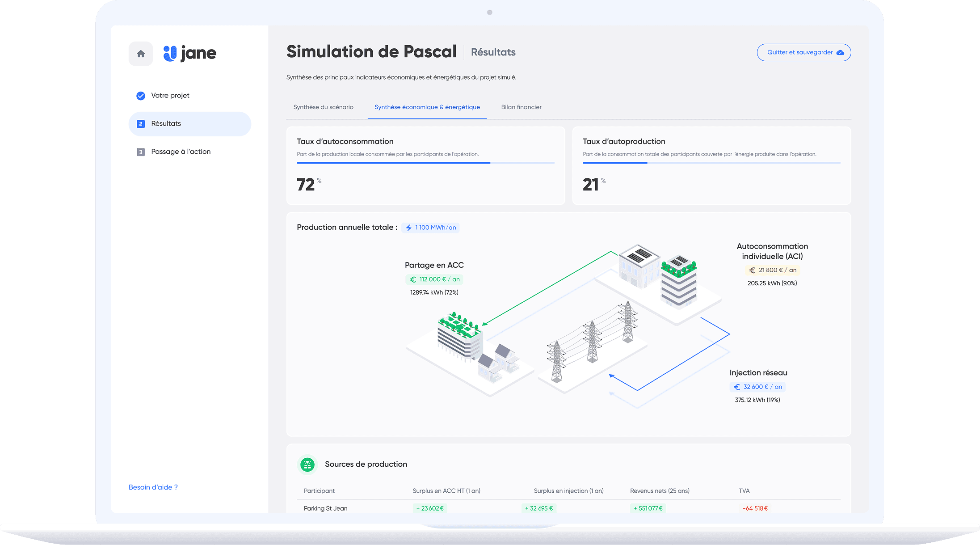Viewport: 980px width, 545px height.
Task: Switch to Synthèse du scénario tab
Action: tap(323, 107)
